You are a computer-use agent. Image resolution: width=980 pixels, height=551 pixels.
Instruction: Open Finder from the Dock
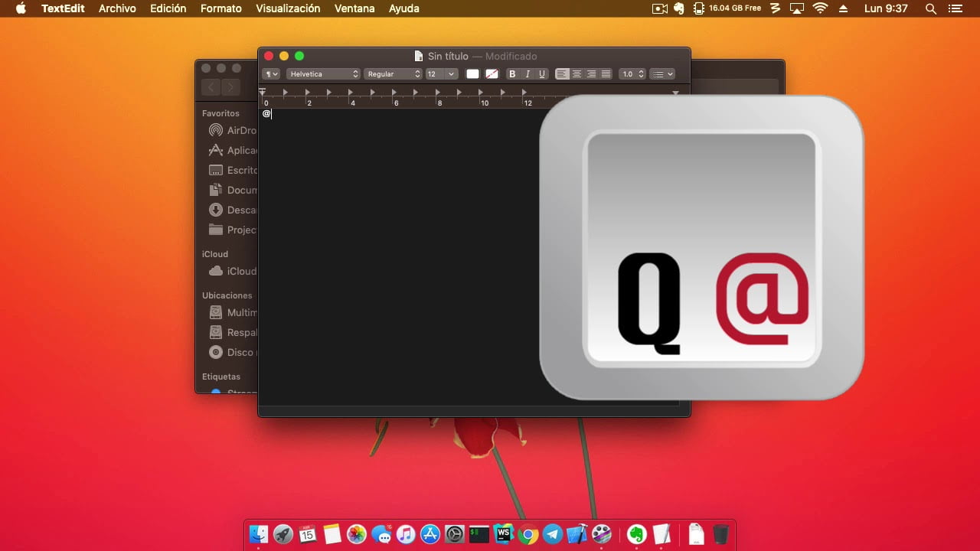point(260,533)
